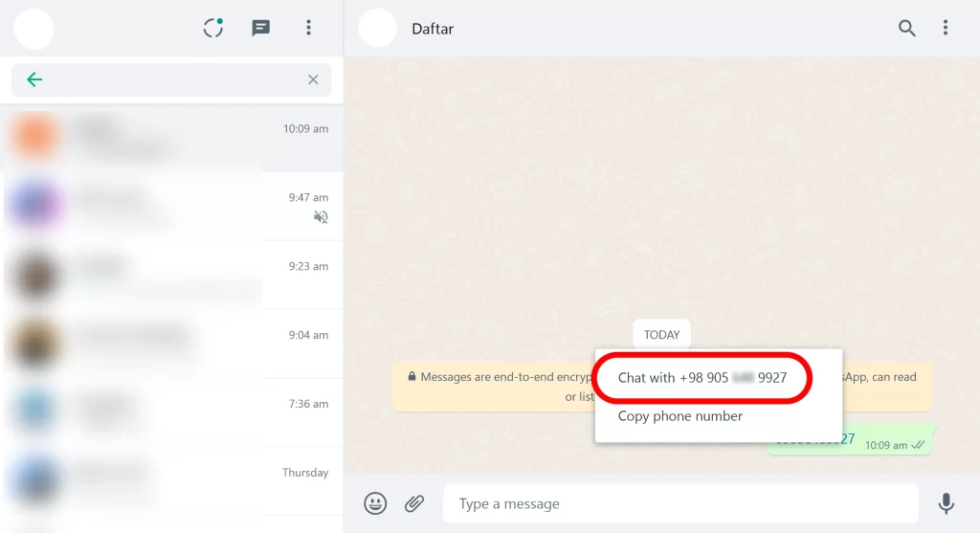Image resolution: width=980 pixels, height=533 pixels.
Task: Click the green back arrow in search
Action: 34,79
